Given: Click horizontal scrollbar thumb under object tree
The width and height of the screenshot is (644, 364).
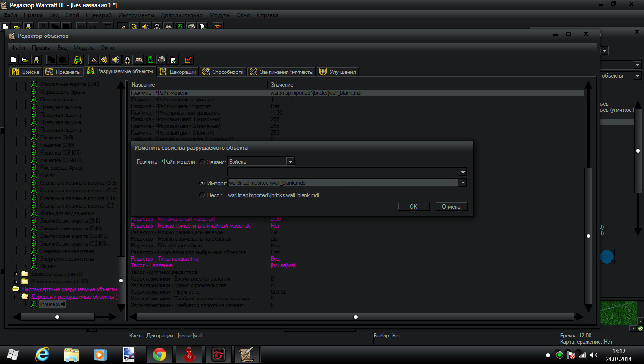Looking at the screenshot, I should pos(57,317).
